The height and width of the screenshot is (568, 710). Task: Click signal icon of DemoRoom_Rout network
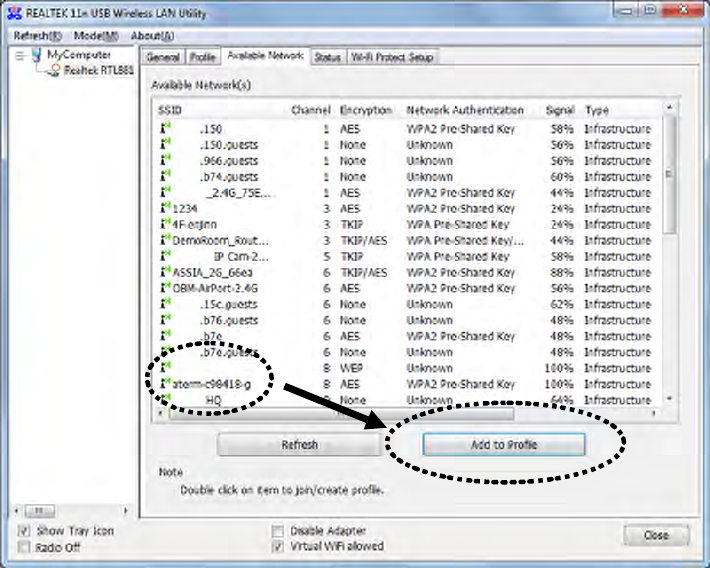pyautogui.click(x=166, y=240)
